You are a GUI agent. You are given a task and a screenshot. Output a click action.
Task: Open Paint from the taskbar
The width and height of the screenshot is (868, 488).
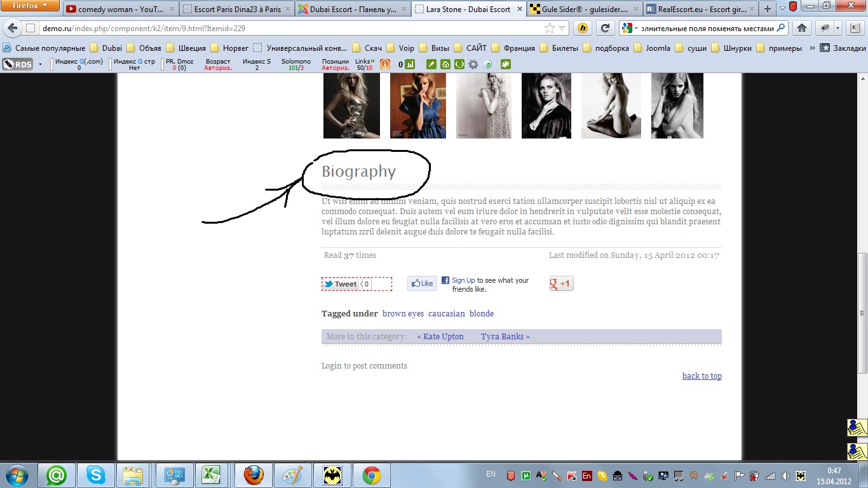point(293,475)
